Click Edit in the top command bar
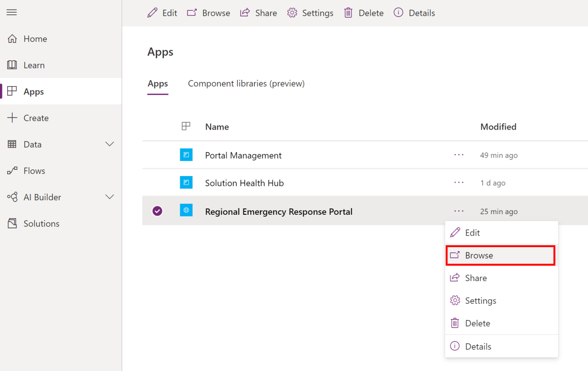This screenshot has width=588, height=371. pyautogui.click(x=162, y=13)
